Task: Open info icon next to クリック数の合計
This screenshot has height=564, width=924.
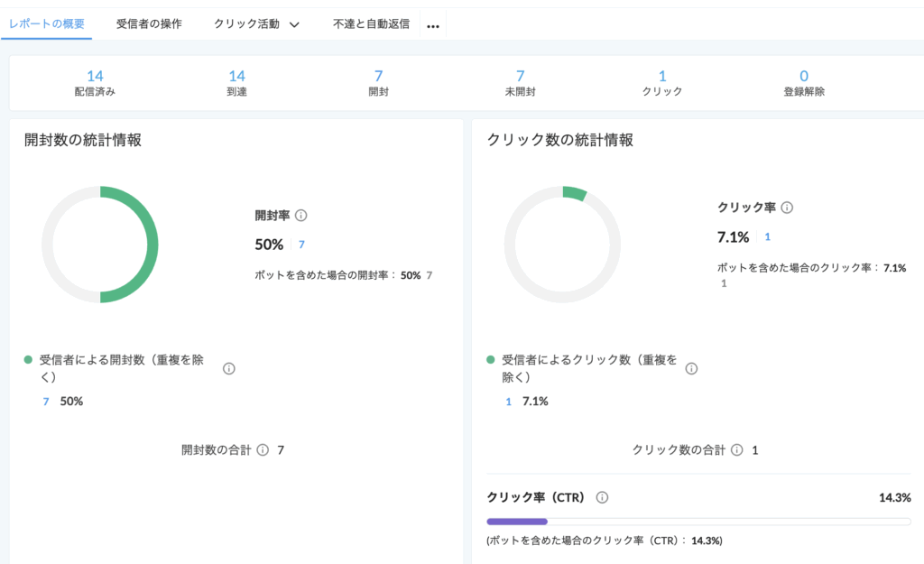Action: pyautogui.click(x=736, y=450)
